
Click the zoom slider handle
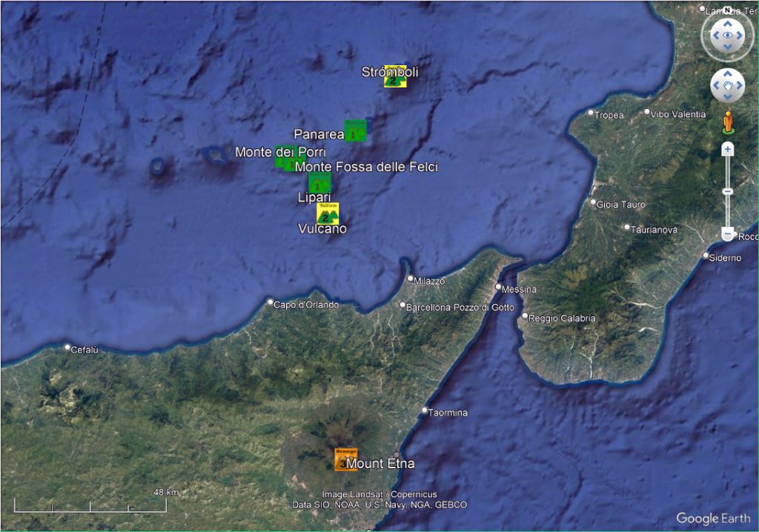727,192
